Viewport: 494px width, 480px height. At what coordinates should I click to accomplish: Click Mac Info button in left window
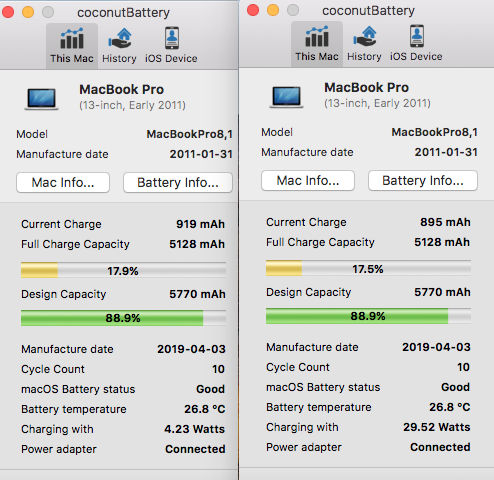(x=63, y=183)
